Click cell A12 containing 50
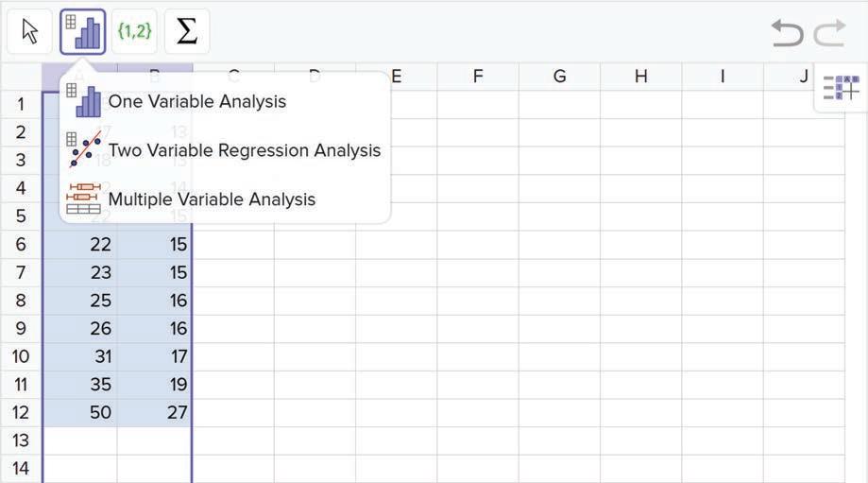This screenshot has height=483, width=868. click(x=80, y=412)
